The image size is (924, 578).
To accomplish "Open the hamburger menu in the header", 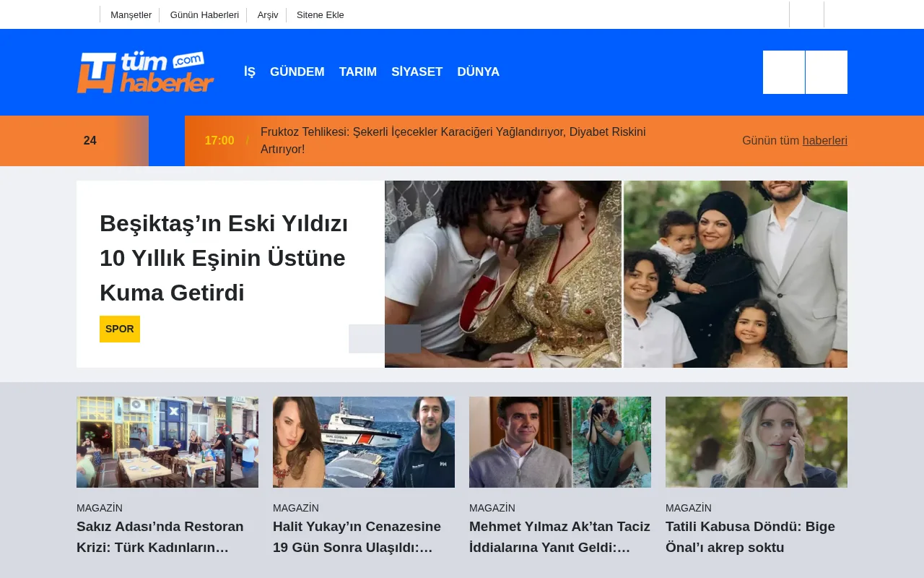I will coord(827,72).
